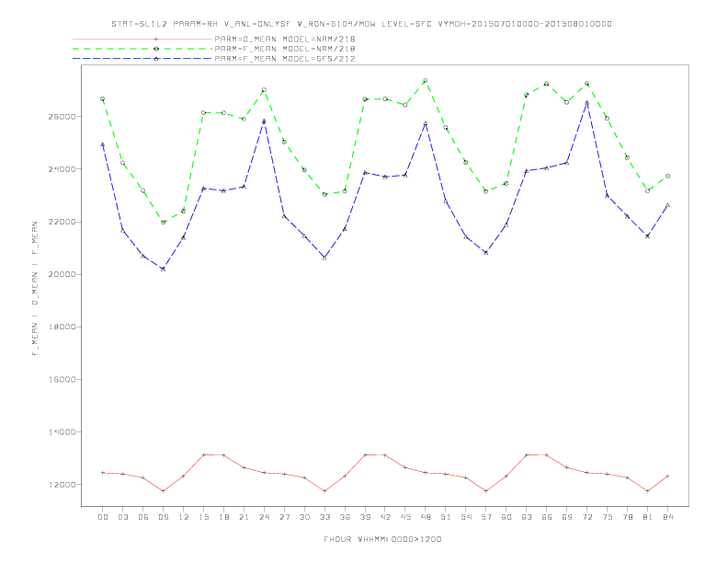
Task: Select legend text PARM=F_MEAN MODEL=GFS/212
Action: (x=285, y=59)
